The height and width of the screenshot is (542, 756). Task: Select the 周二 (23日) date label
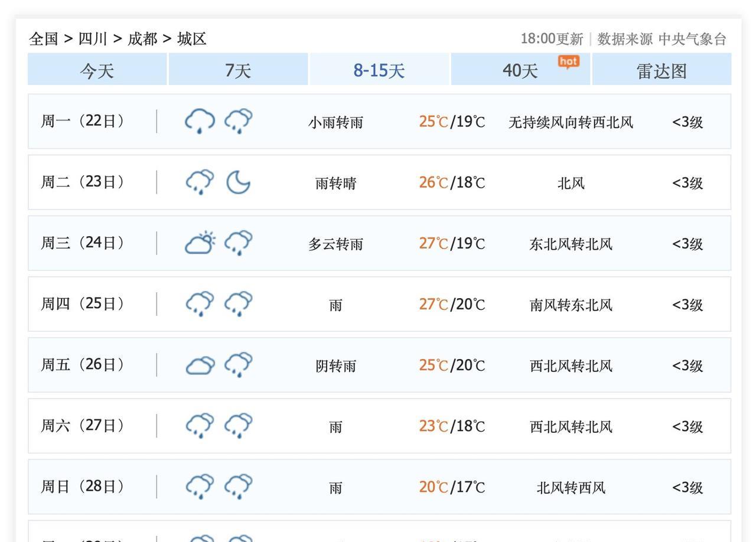(x=83, y=182)
